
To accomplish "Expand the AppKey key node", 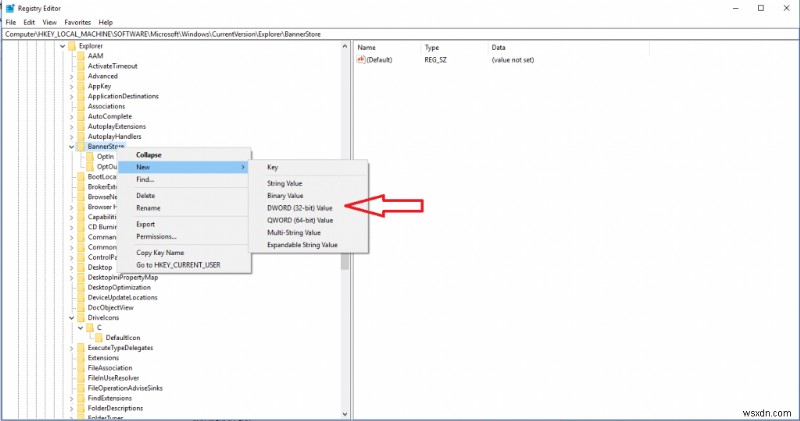I will point(71,87).
